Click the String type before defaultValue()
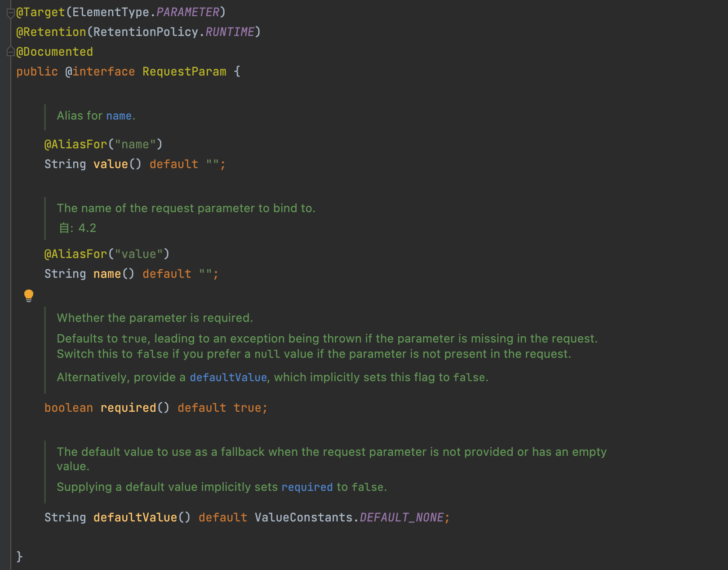728x570 pixels. pyautogui.click(x=65, y=517)
